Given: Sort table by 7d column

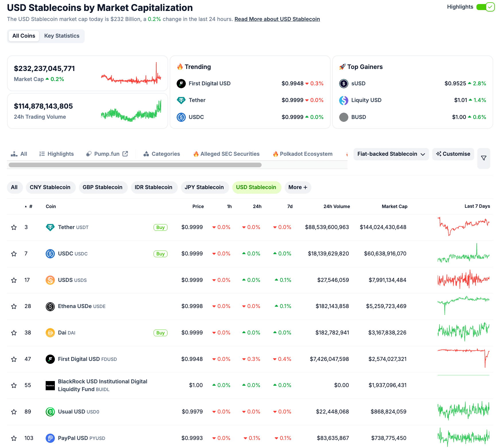Looking at the screenshot, I should pos(290,207).
